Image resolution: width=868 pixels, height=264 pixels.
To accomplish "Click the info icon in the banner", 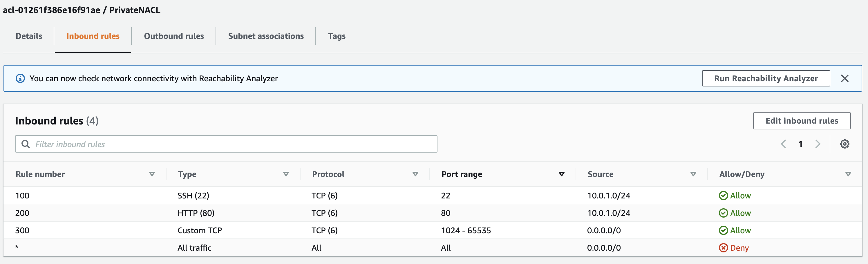I will tap(20, 78).
